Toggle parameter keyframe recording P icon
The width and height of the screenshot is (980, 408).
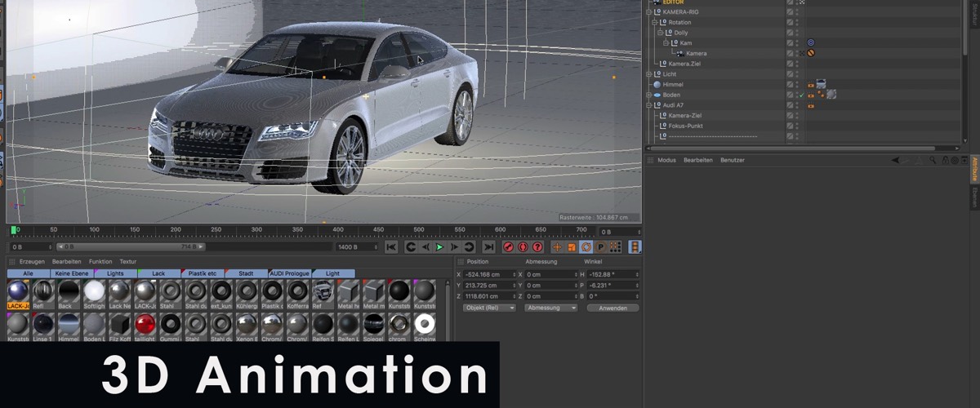(x=600, y=247)
